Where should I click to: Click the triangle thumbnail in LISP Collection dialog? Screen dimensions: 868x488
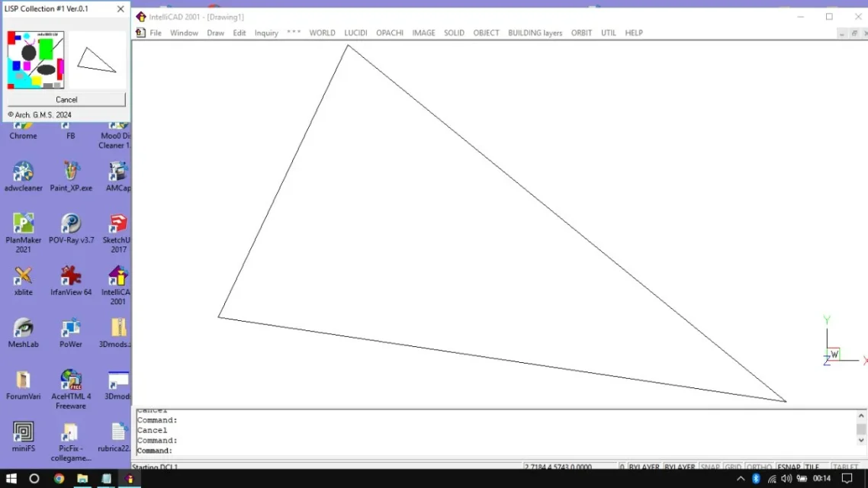97,59
